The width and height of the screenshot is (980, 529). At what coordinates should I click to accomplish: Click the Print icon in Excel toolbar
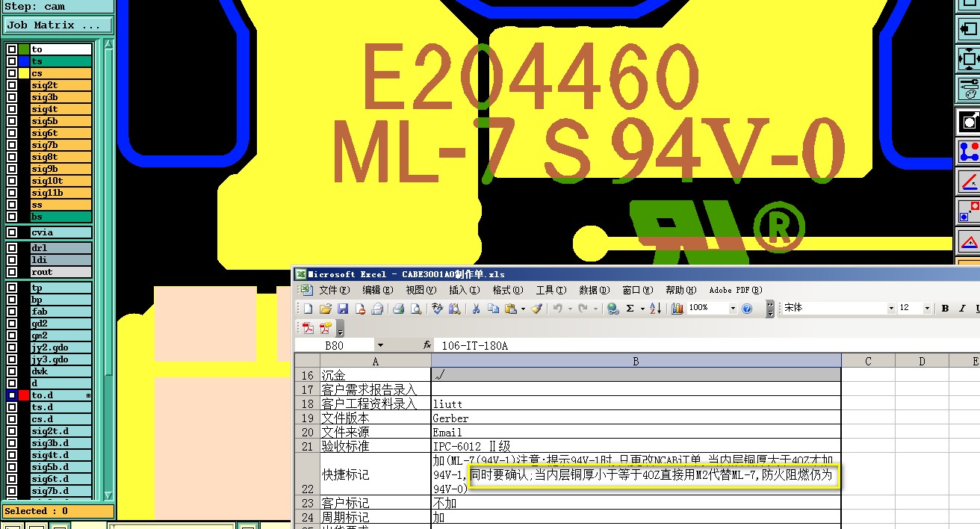tap(399, 309)
